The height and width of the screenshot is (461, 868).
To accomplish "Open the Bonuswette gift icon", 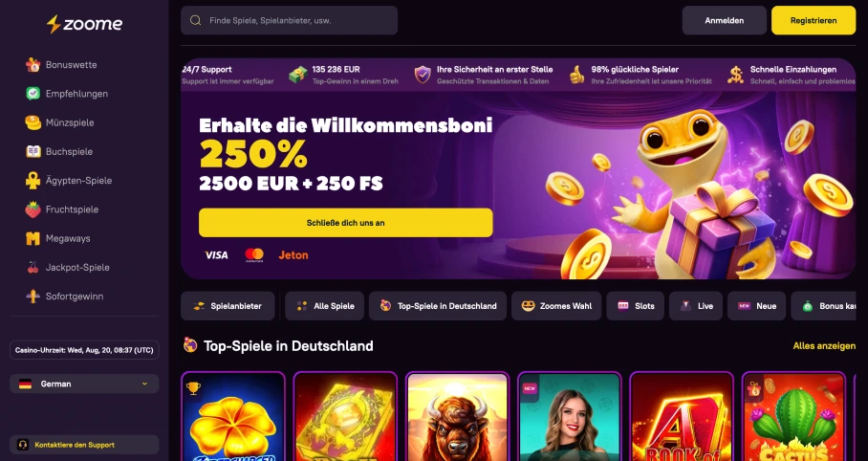I will pyautogui.click(x=33, y=65).
